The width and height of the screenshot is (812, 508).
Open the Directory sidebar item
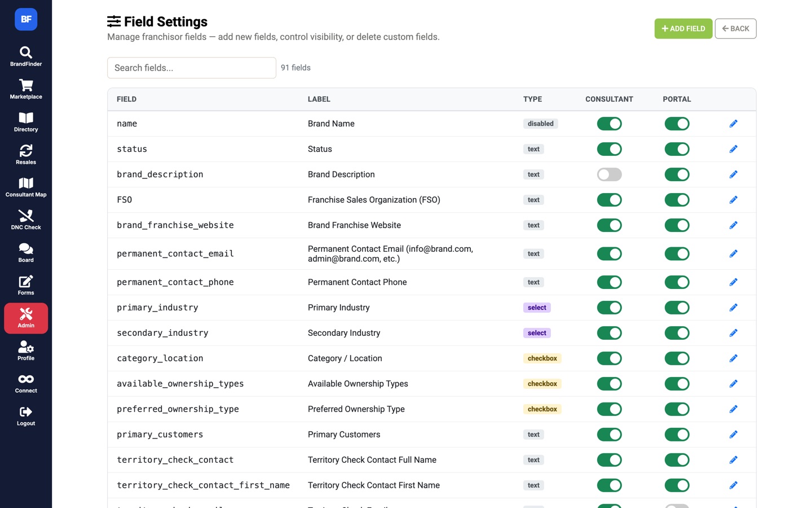click(26, 122)
